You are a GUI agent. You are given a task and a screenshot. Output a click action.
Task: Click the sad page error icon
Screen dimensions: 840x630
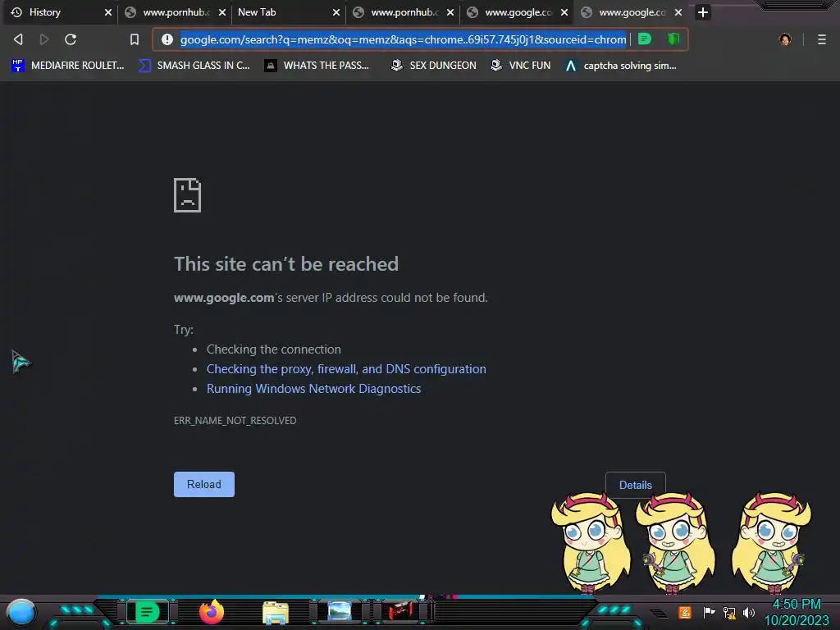[188, 195]
